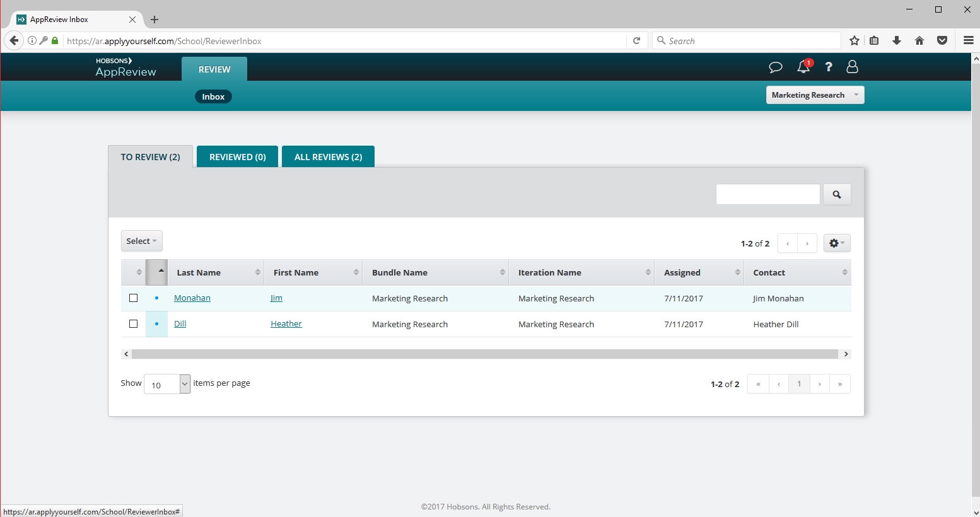Click the browser reload page icon
Screen dimensions: 980x517
(x=637, y=41)
